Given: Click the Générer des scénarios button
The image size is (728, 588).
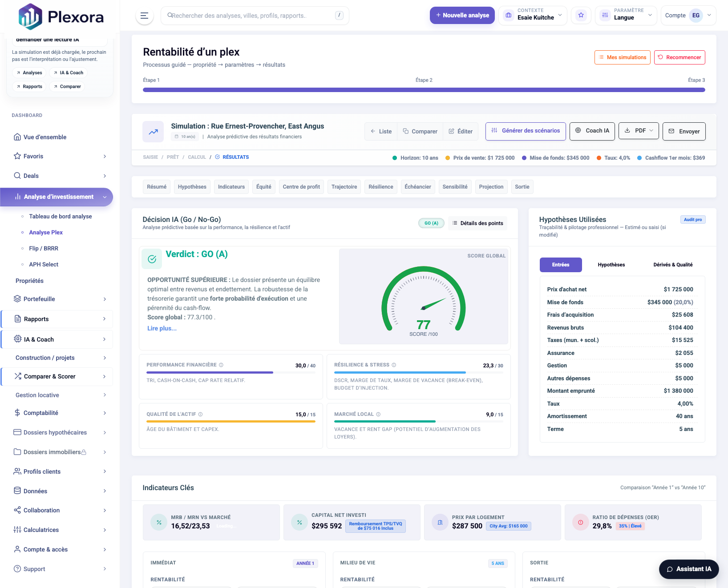Looking at the screenshot, I should [x=525, y=131].
